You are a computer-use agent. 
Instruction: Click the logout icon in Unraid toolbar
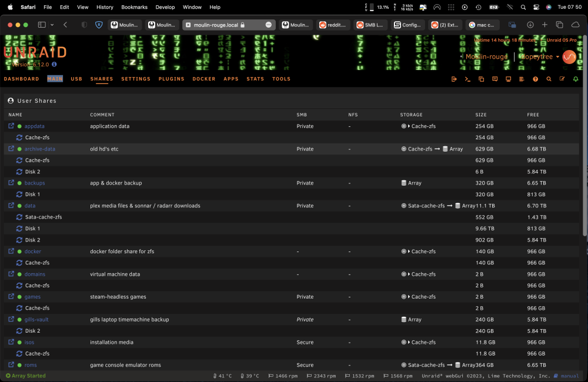coord(454,79)
